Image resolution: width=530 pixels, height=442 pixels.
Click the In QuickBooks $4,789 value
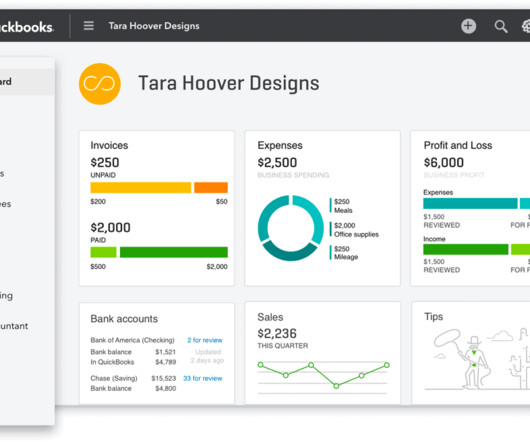(x=166, y=362)
